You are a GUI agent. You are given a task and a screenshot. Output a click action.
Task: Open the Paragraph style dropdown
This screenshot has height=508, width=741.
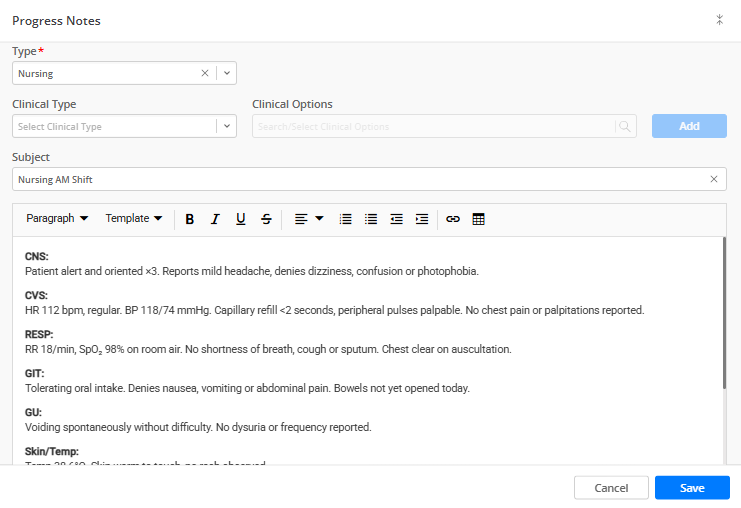(57, 219)
